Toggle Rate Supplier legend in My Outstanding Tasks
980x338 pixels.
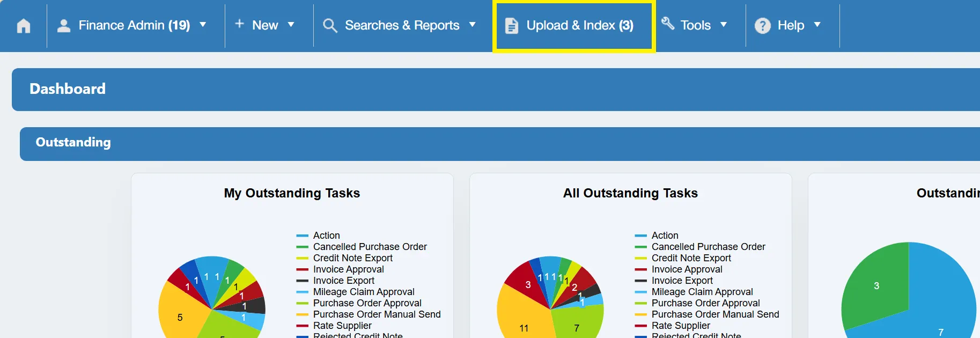pyautogui.click(x=334, y=326)
